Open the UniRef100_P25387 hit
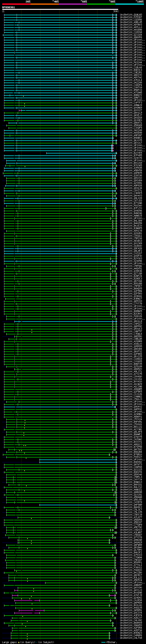Image resolution: width=146 pixels, height=644 pixels. click(131, 17)
